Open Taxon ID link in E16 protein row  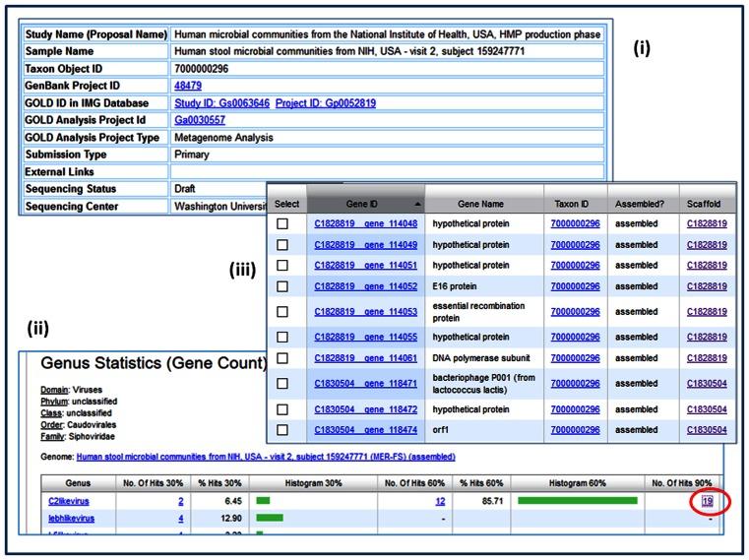575,286
